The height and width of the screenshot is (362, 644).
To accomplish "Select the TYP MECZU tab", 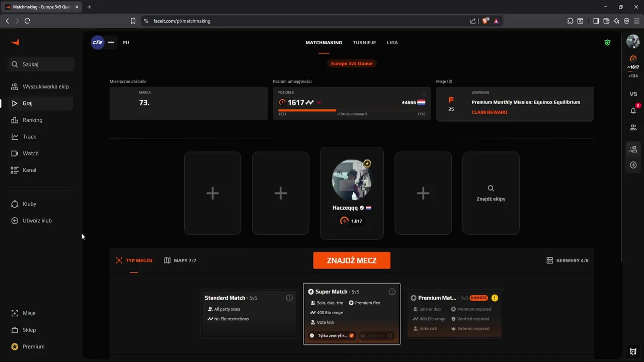I will pos(134,260).
